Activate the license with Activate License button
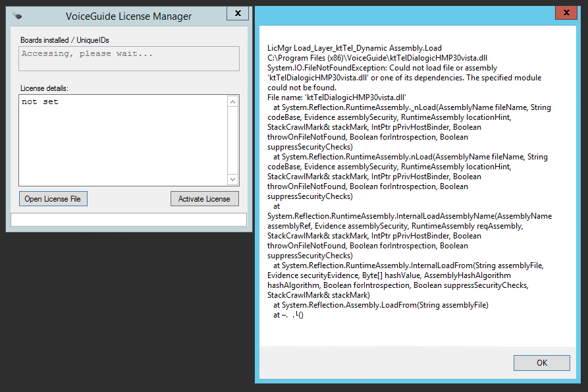The width and height of the screenshot is (588, 392). tap(204, 199)
